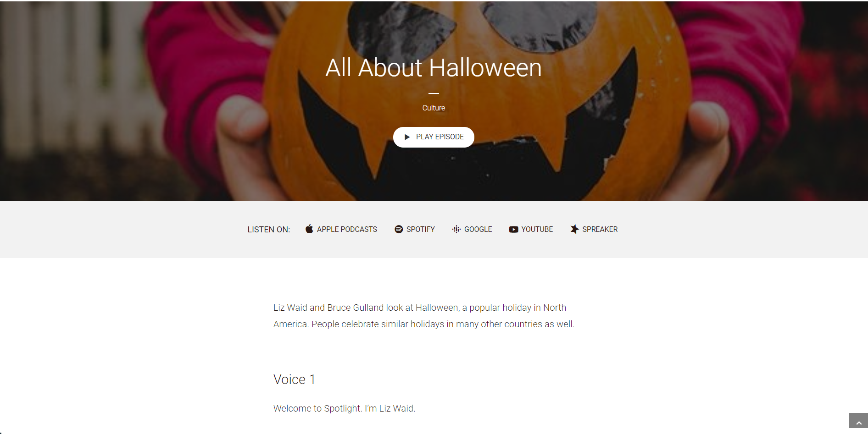The height and width of the screenshot is (434, 868).
Task: Open the Culture category link
Action: [x=434, y=108]
